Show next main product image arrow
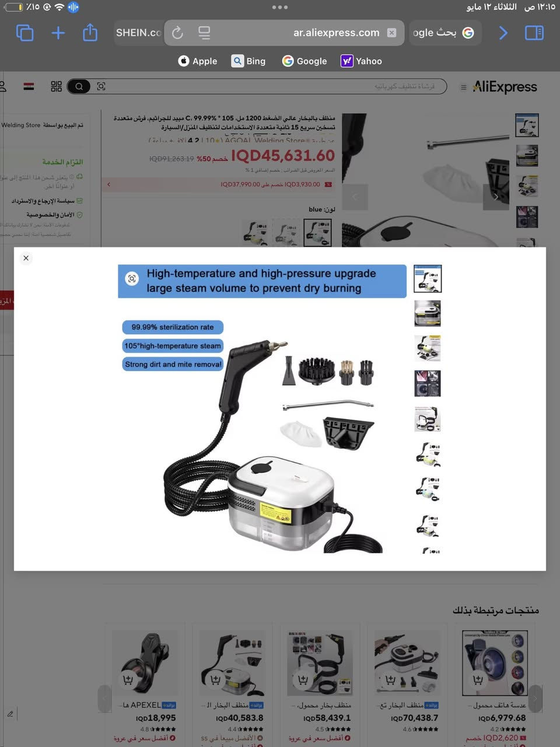Viewport: 560px width, 747px height. 496,197
